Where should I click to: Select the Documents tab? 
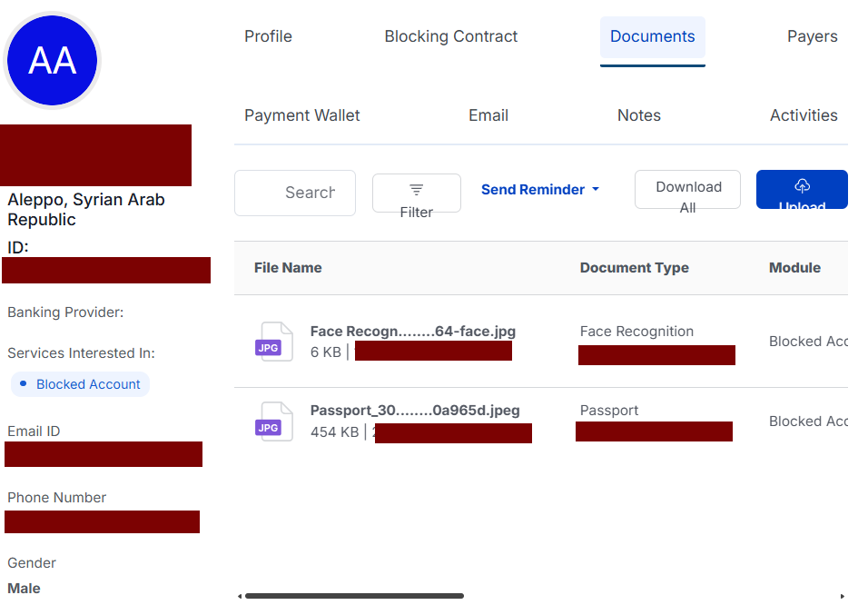pos(652,36)
